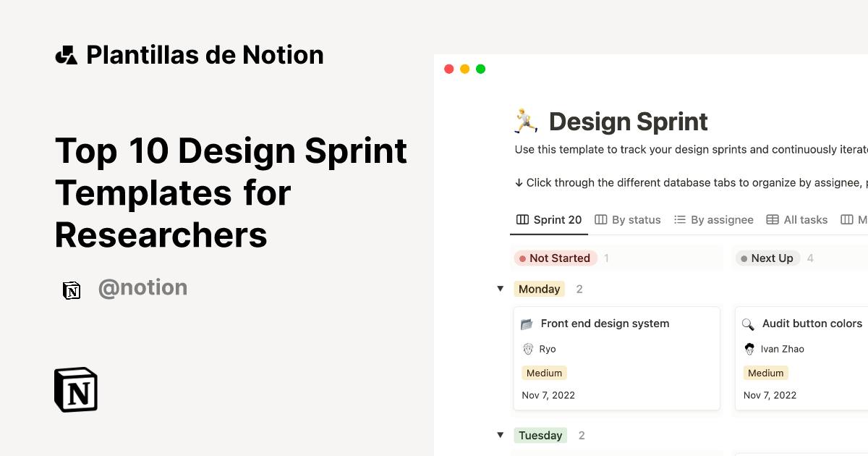Collapse the Monday group with its disclosure triangle

pyautogui.click(x=501, y=288)
